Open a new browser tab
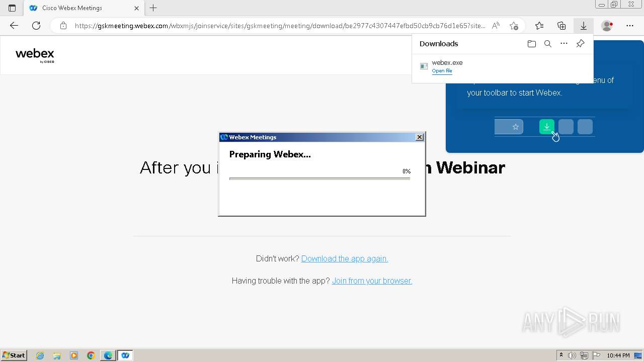644x362 pixels. click(153, 8)
